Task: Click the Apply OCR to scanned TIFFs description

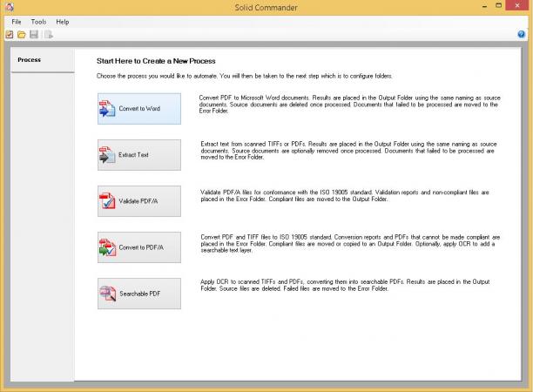Action: [345, 285]
